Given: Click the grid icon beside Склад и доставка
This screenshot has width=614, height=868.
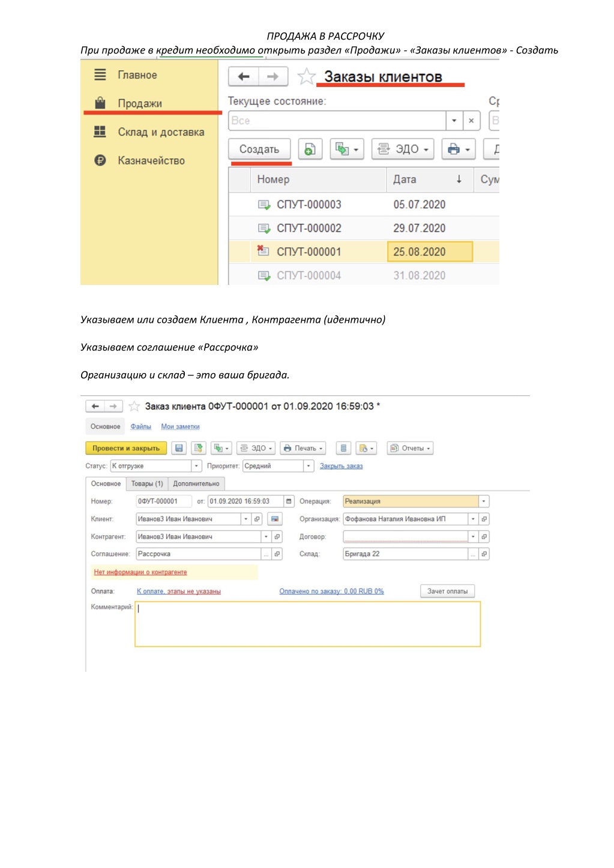Looking at the screenshot, I should pyautogui.click(x=100, y=132).
